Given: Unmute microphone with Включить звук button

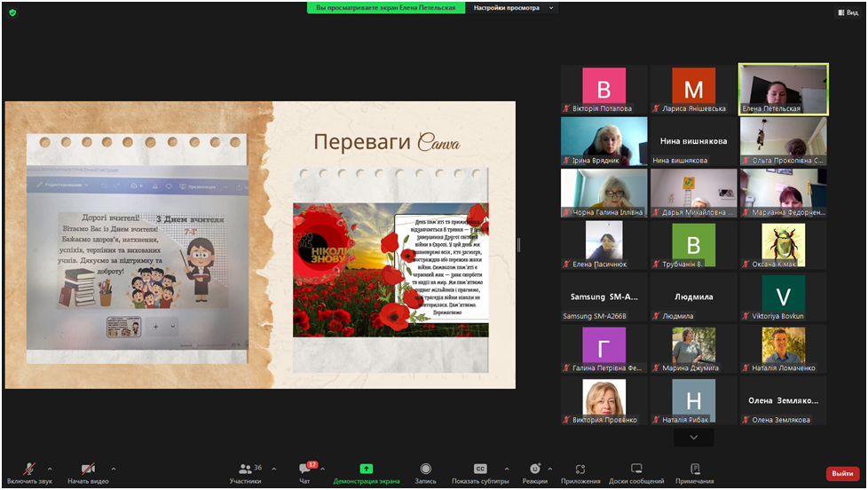Looking at the screenshot, I should click(x=29, y=470).
